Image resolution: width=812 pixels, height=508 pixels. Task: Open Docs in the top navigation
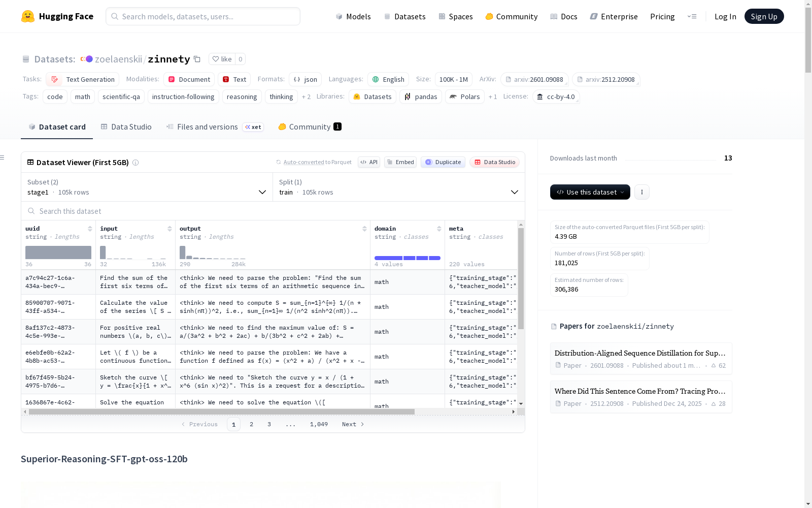click(x=563, y=16)
